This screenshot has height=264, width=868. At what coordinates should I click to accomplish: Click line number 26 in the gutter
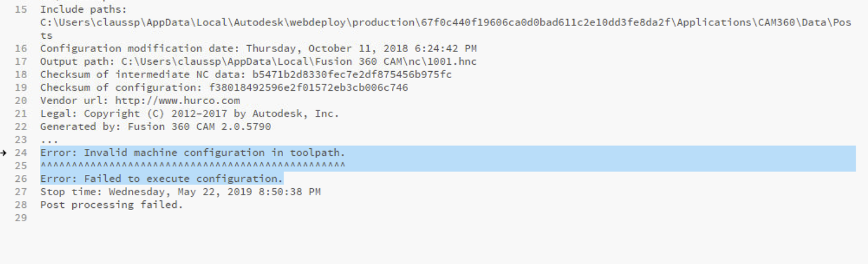21,179
